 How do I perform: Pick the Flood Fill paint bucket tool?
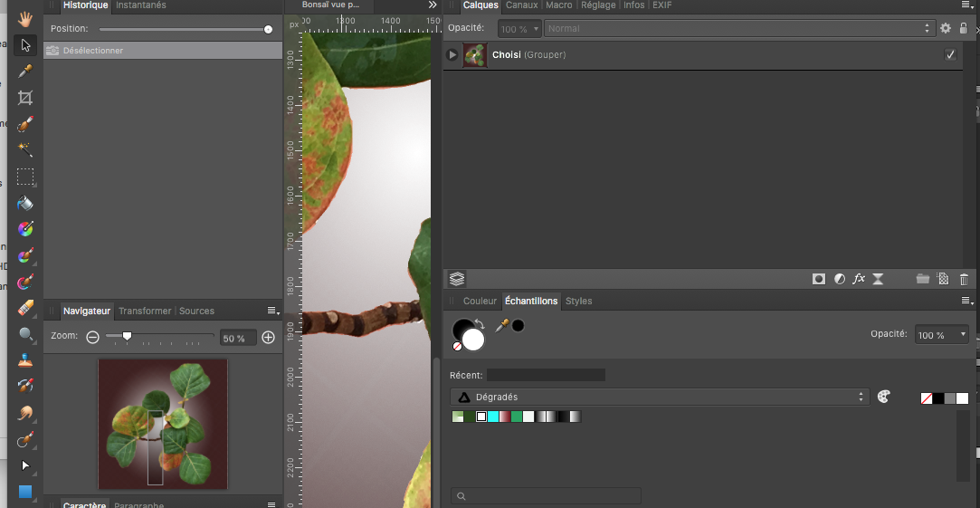[x=25, y=204]
